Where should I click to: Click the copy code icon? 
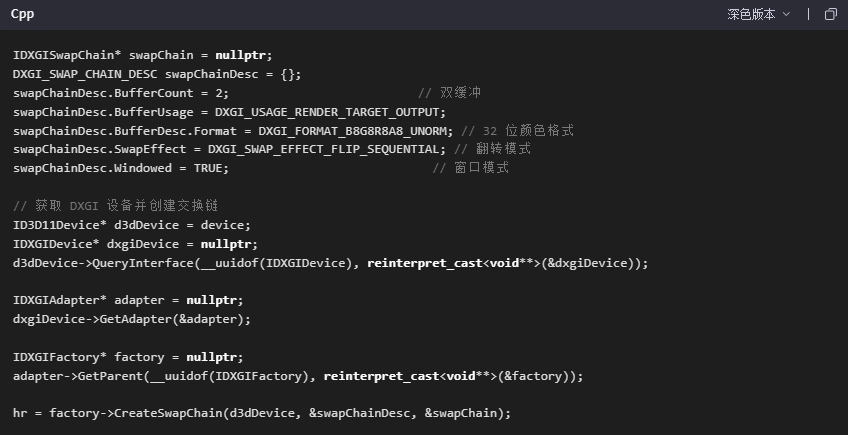pos(830,14)
